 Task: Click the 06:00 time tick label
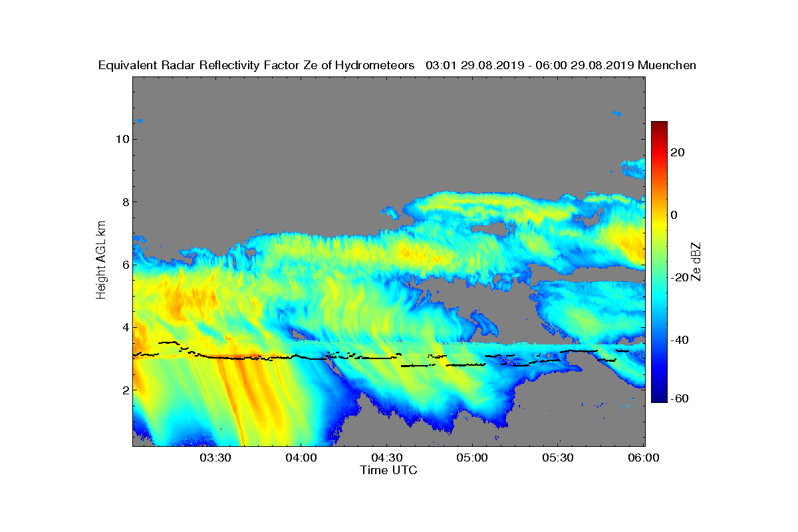[x=644, y=458]
